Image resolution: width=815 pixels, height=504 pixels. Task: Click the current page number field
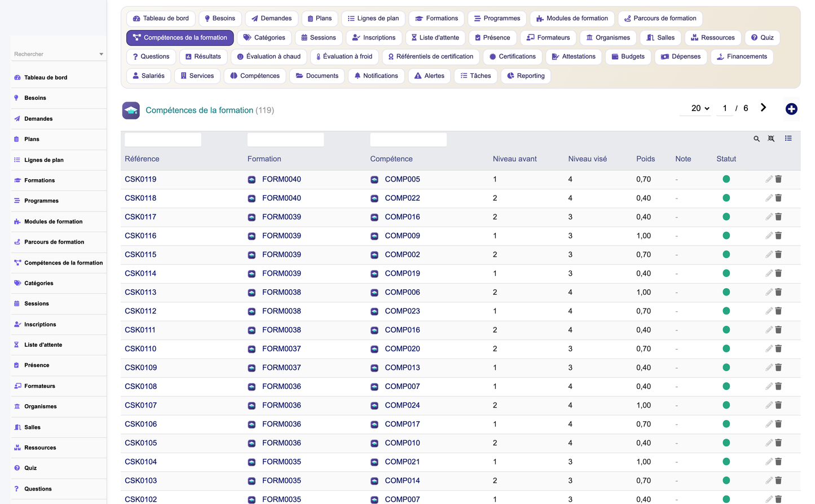pos(725,108)
